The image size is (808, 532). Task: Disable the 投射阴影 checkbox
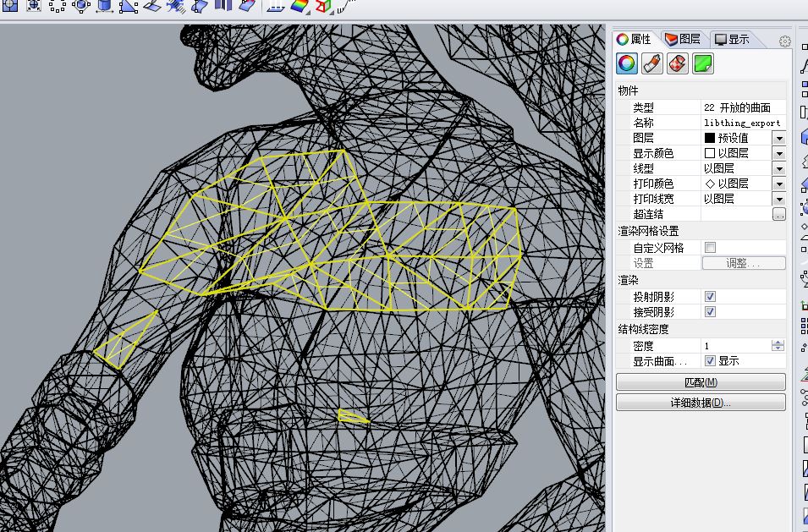pos(709,296)
